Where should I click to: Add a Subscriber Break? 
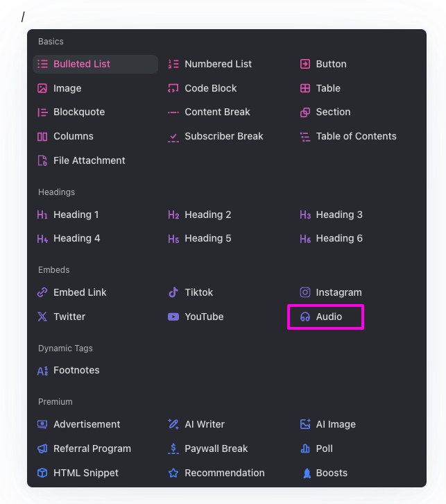pyautogui.click(x=223, y=136)
